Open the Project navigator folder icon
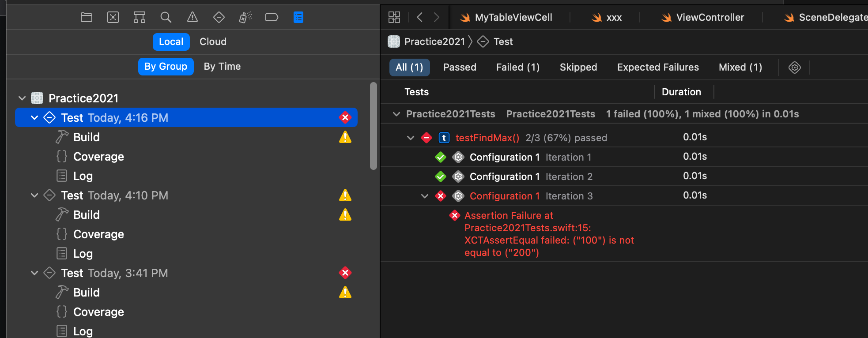Viewport: 868px width, 338px height. pos(87,18)
